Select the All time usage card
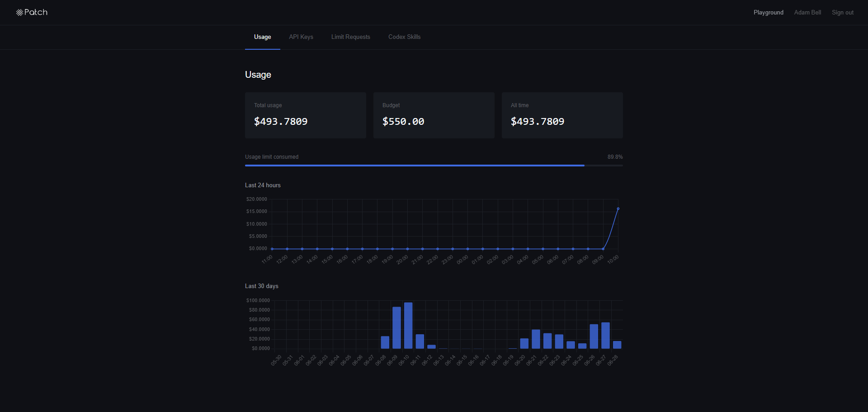The image size is (868, 412). (562, 115)
